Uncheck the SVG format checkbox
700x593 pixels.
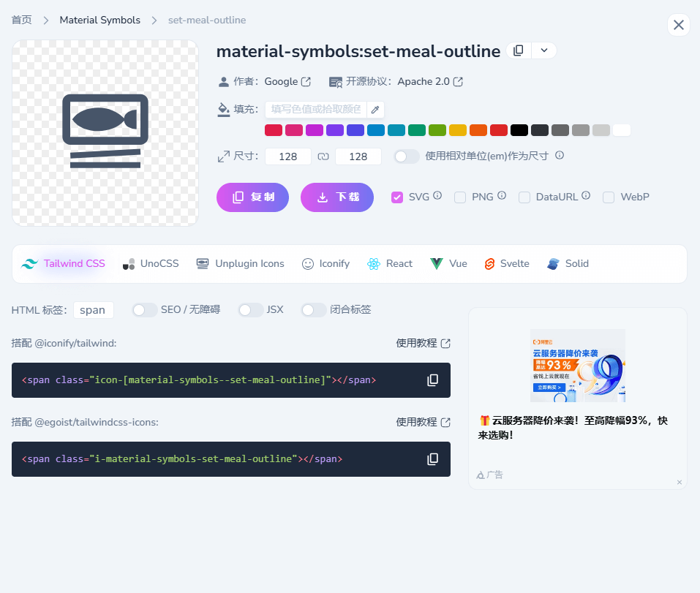(397, 197)
